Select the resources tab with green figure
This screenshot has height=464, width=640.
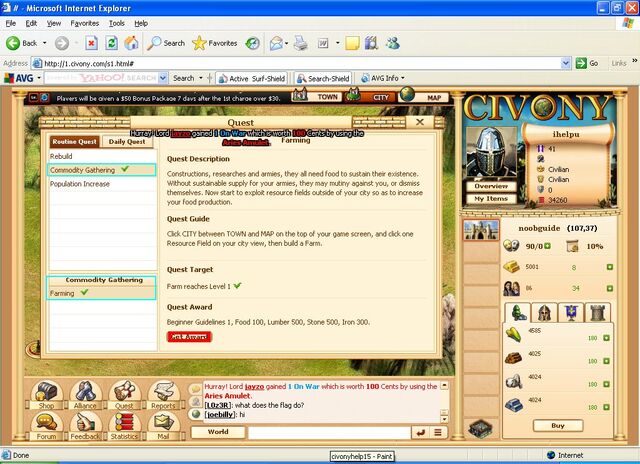tap(518, 313)
